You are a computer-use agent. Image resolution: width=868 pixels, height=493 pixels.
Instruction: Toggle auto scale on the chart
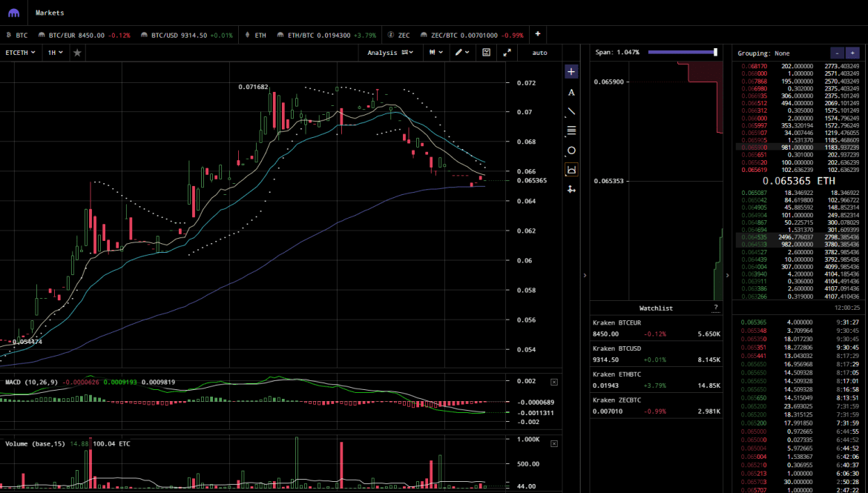(539, 53)
